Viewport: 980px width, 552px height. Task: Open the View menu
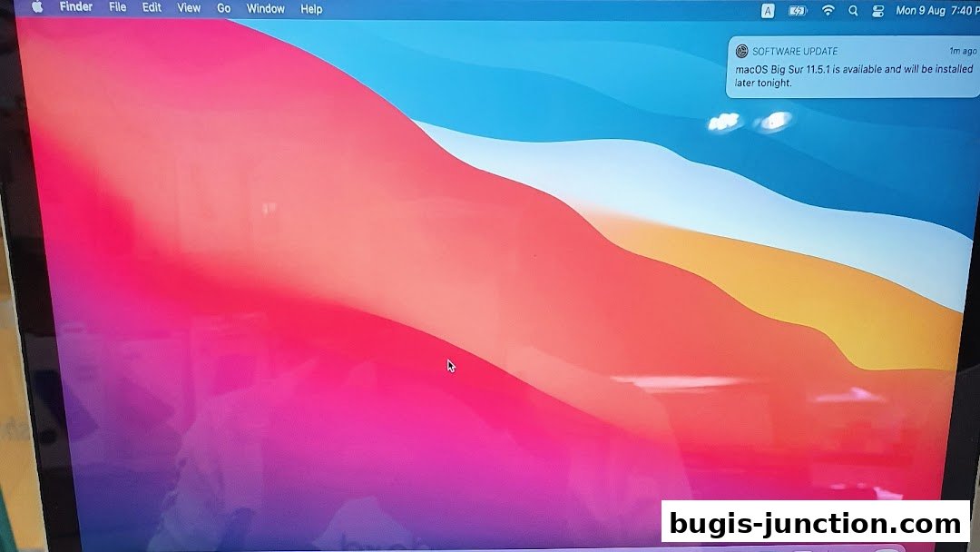(x=189, y=8)
